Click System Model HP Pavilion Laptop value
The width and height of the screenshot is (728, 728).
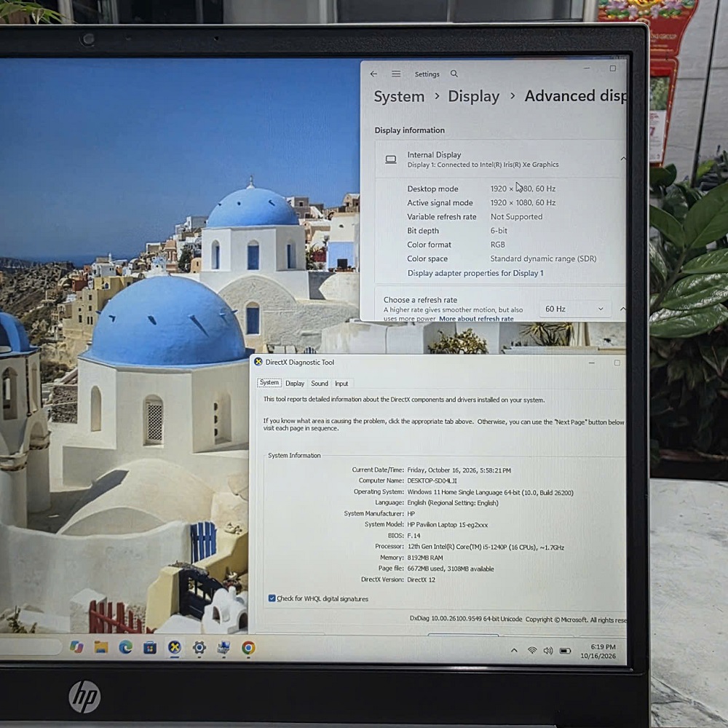[448, 525]
